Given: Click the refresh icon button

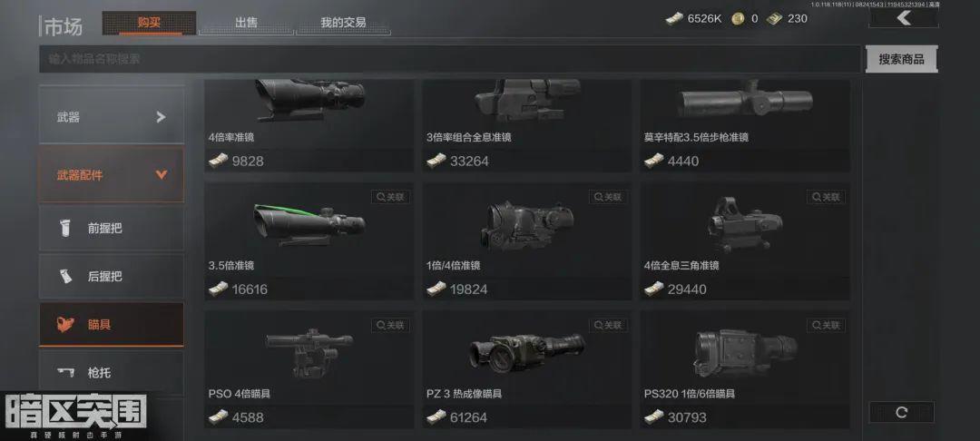Looking at the screenshot, I should (901, 412).
